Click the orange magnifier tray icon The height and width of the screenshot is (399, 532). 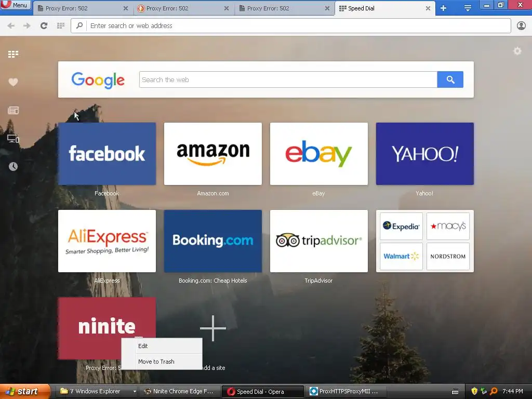click(494, 392)
